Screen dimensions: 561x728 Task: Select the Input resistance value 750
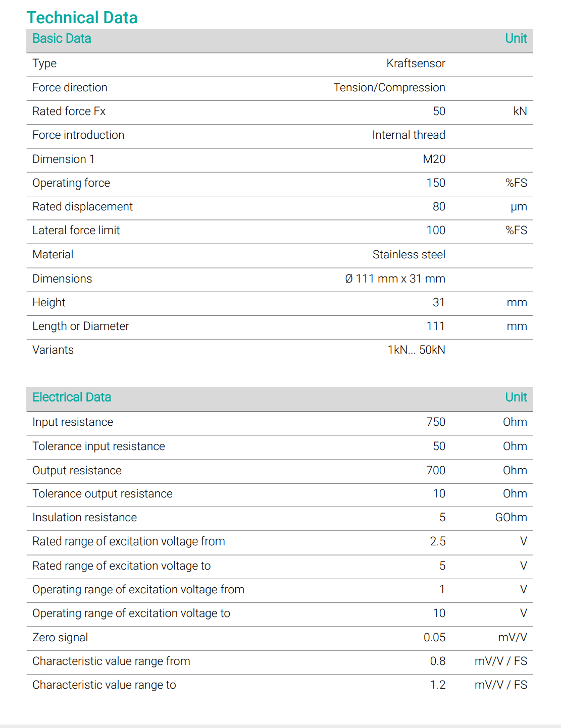[x=436, y=422]
